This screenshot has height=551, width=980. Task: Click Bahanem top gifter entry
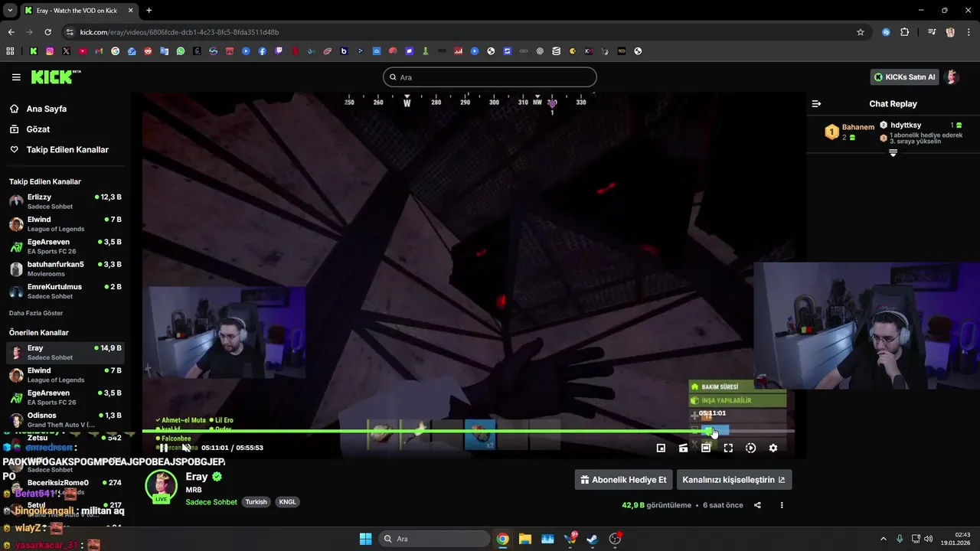(x=849, y=132)
